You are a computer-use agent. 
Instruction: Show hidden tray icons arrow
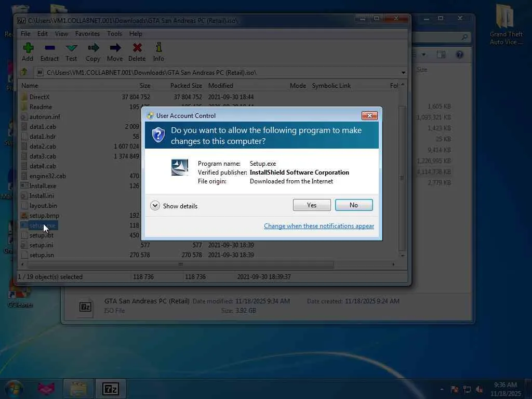442,389
